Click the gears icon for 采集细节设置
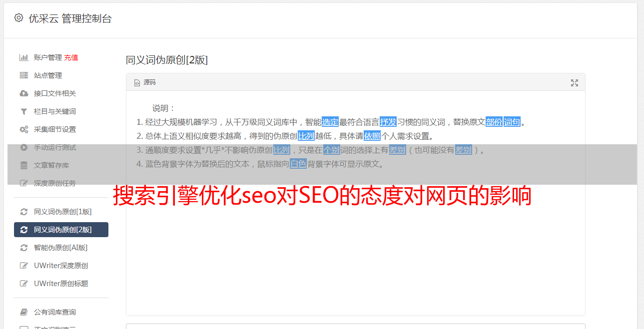This screenshot has height=329, width=644. click(x=23, y=129)
